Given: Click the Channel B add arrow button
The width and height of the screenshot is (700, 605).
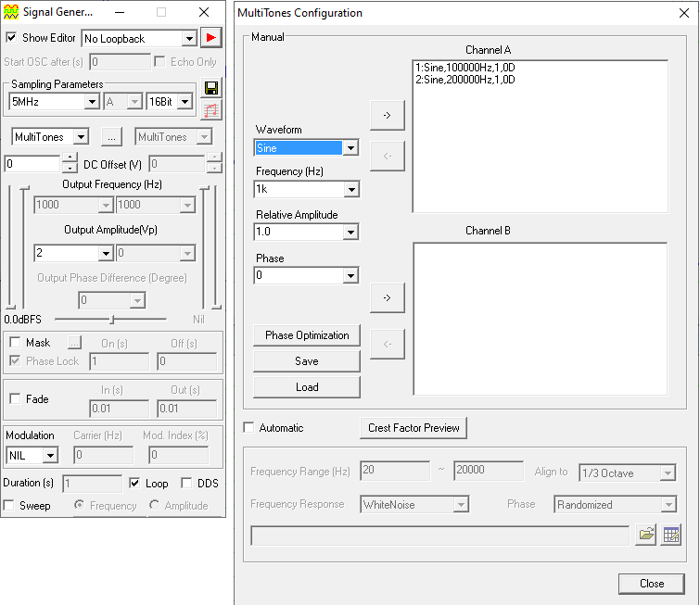Looking at the screenshot, I should click(x=387, y=297).
